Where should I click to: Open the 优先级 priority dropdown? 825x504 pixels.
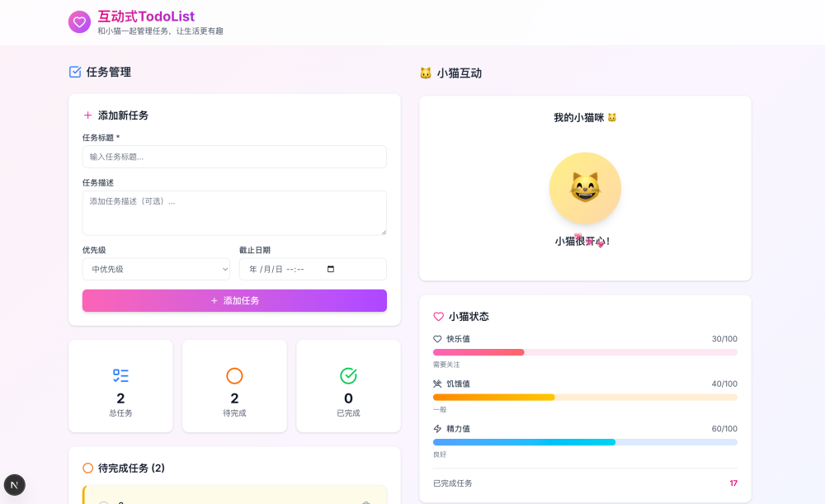point(156,269)
